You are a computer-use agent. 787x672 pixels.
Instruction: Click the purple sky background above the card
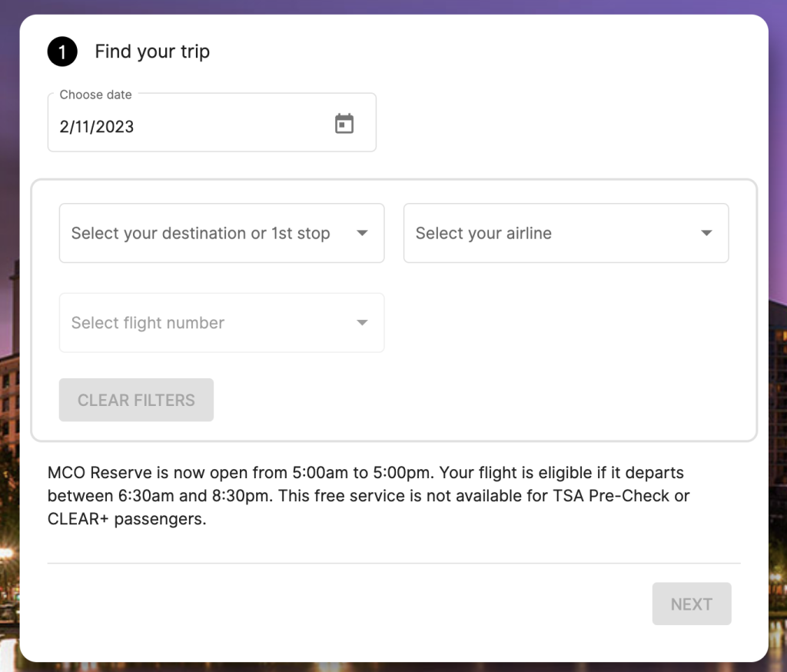point(393,6)
